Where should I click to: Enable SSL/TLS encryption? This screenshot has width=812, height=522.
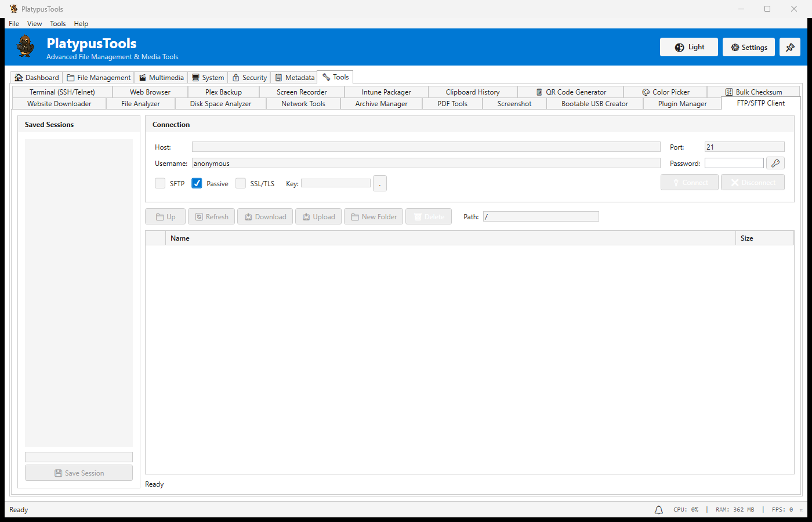240,183
